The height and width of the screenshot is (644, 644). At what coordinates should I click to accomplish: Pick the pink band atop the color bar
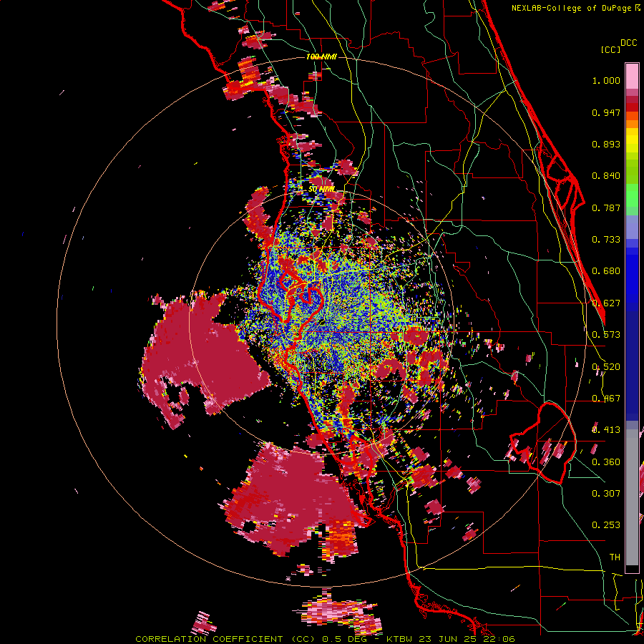(x=632, y=77)
